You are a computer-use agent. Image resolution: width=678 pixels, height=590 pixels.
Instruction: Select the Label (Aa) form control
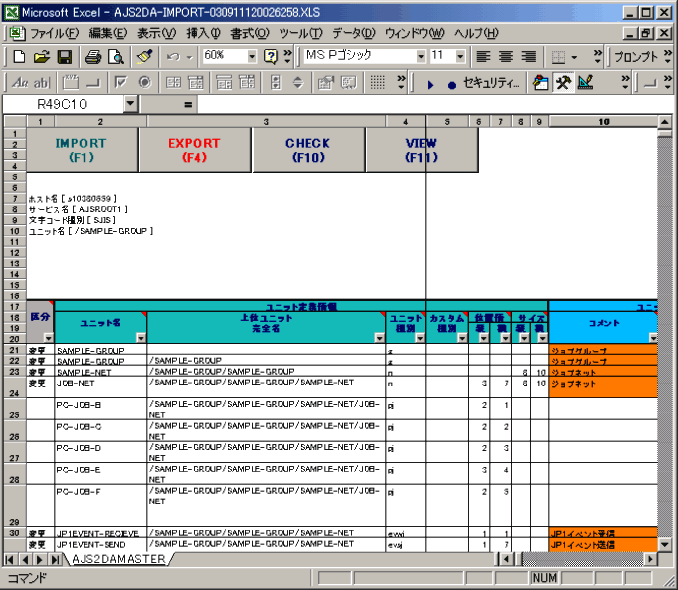20,82
